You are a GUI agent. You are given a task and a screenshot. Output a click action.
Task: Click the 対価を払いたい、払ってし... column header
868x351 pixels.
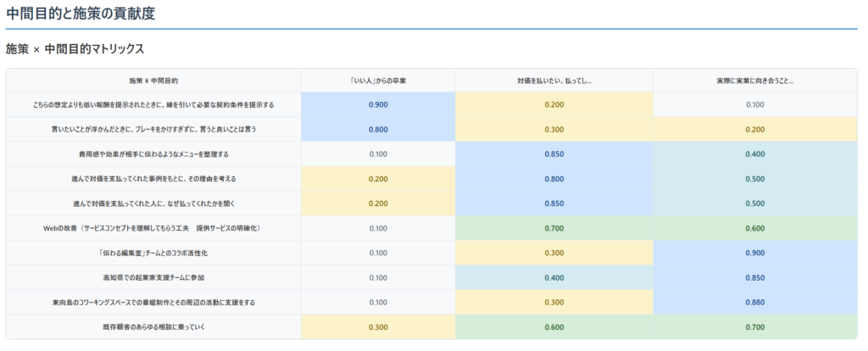(554, 81)
